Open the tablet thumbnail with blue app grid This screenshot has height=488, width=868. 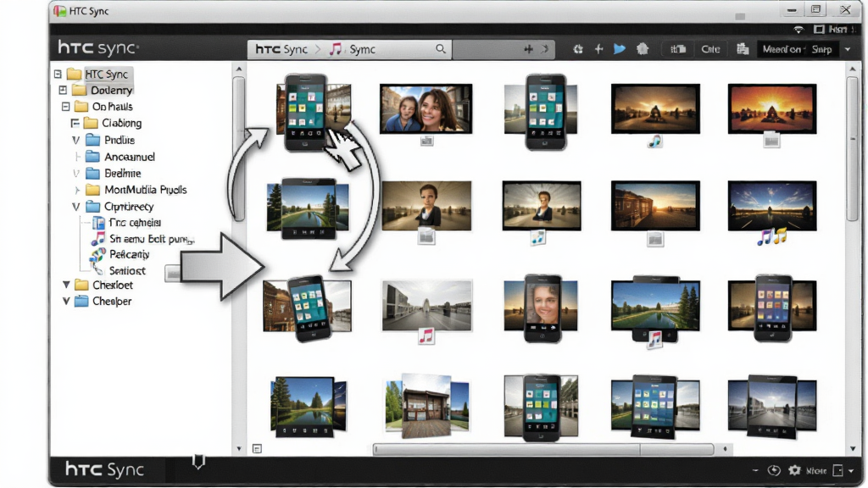point(654,406)
